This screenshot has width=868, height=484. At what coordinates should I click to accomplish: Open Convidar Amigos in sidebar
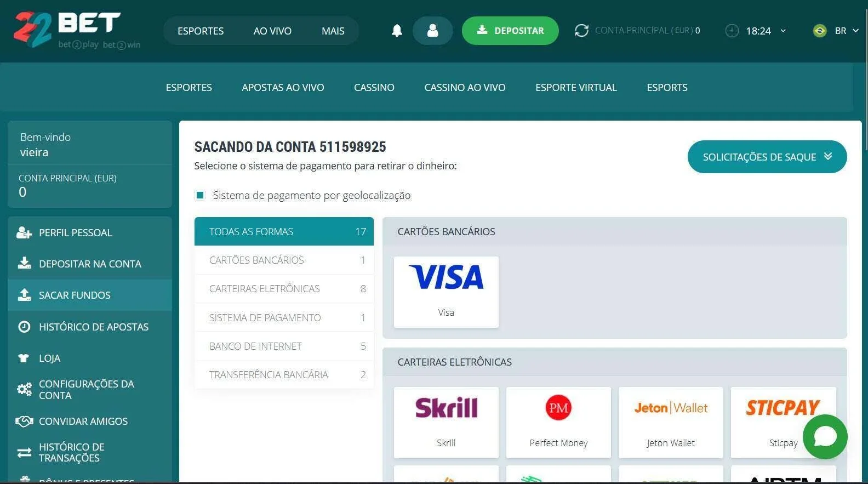click(90, 421)
